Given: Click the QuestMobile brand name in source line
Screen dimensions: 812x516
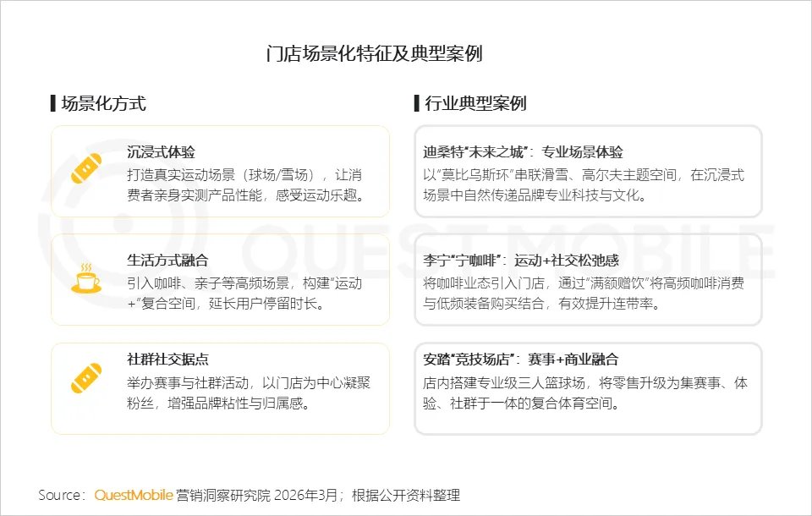Looking at the screenshot, I should tap(134, 495).
